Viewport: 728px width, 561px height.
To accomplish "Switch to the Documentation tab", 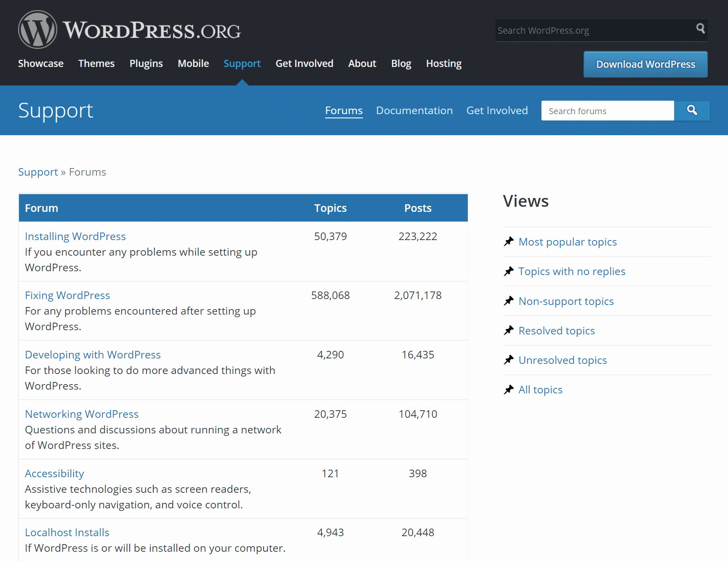I will click(x=414, y=110).
